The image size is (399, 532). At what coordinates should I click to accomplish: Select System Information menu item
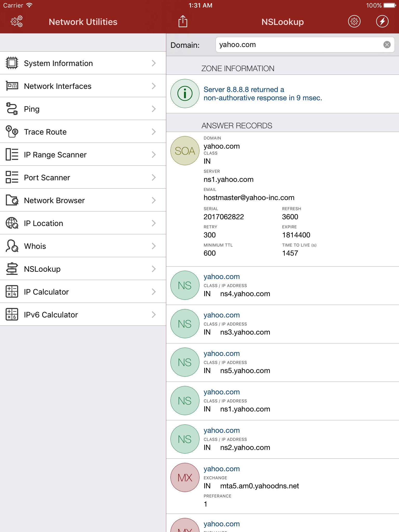pyautogui.click(x=83, y=63)
